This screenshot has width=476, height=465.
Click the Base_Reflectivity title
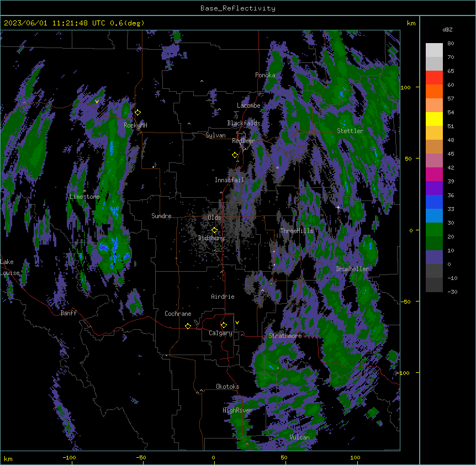[238, 8]
